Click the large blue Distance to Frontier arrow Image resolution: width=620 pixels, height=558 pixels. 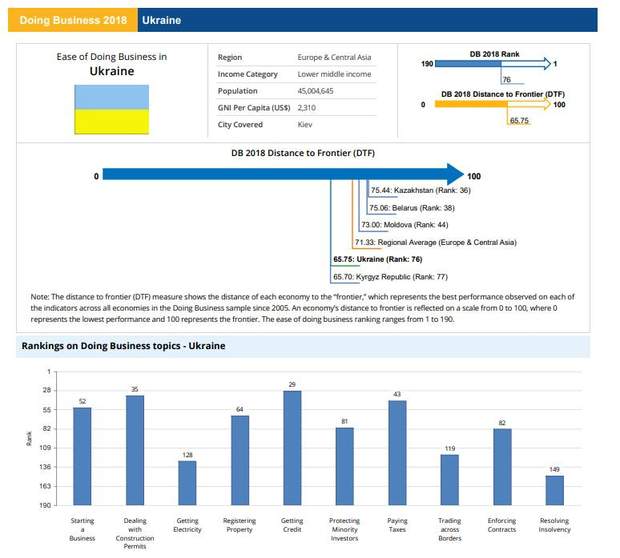point(280,175)
